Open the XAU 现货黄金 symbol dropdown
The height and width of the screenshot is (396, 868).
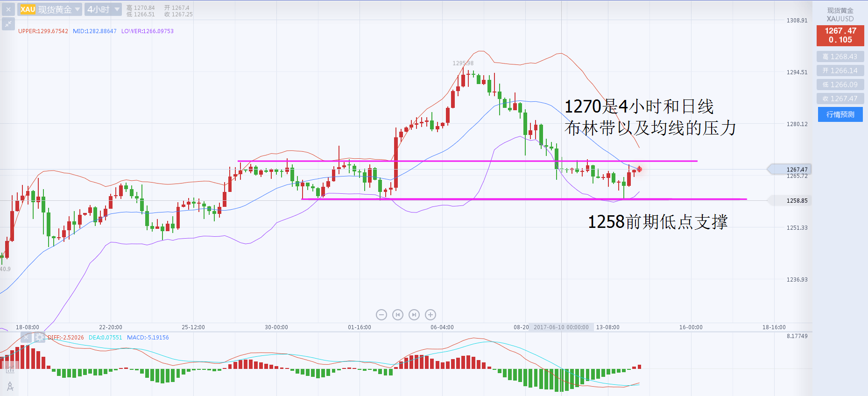coord(50,9)
